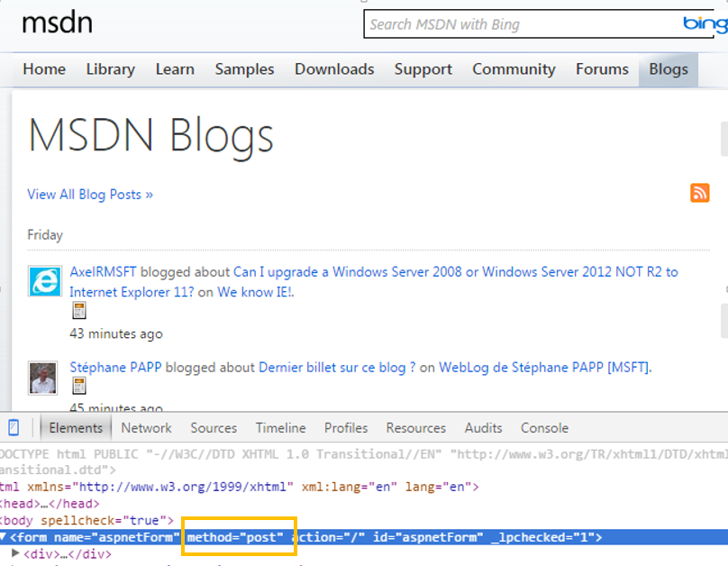Click the id="aspnetForm" attribute
728x566 pixels.
428,537
